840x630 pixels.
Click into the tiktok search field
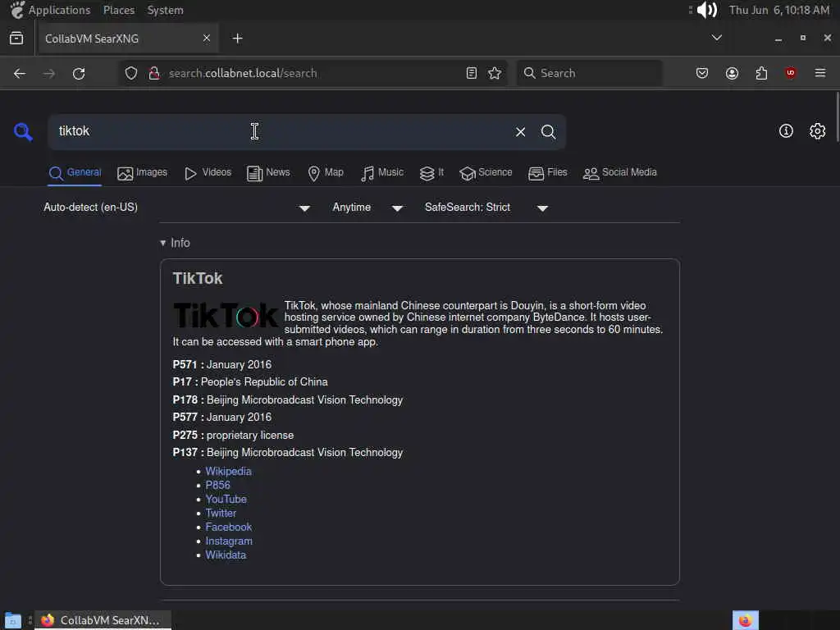(279, 132)
